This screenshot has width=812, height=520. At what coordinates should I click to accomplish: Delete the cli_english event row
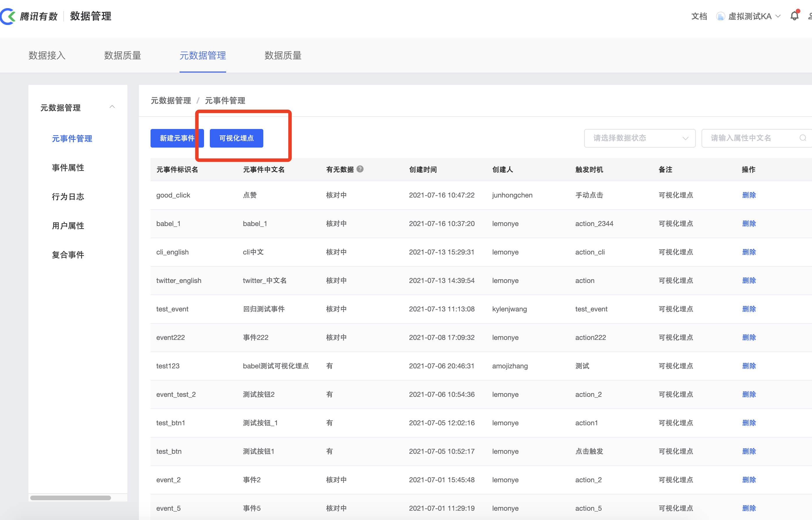749,252
